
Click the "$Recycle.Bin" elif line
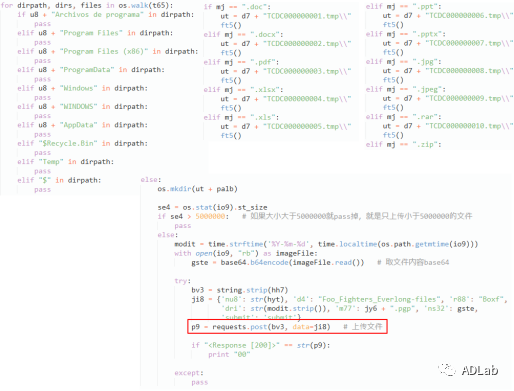click(82, 143)
